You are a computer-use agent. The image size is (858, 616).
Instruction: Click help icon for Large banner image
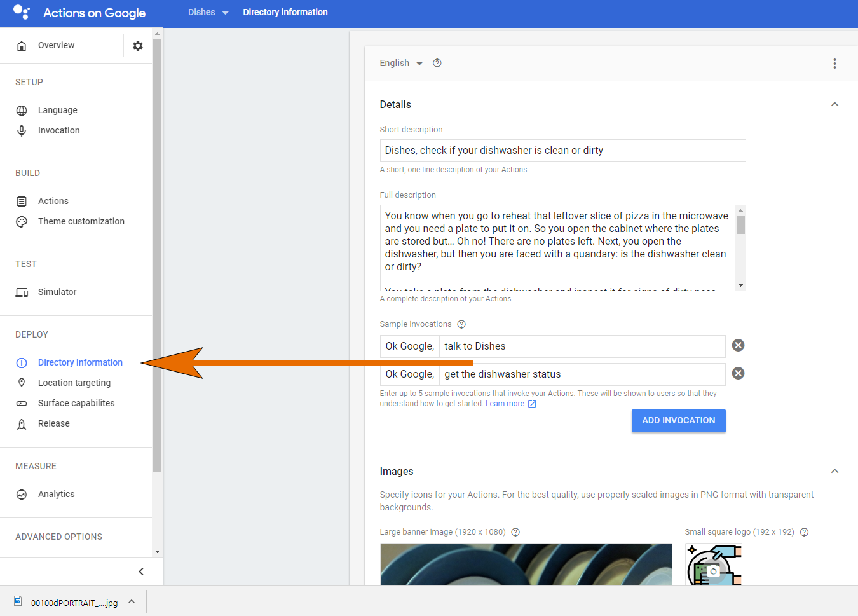[515, 532]
